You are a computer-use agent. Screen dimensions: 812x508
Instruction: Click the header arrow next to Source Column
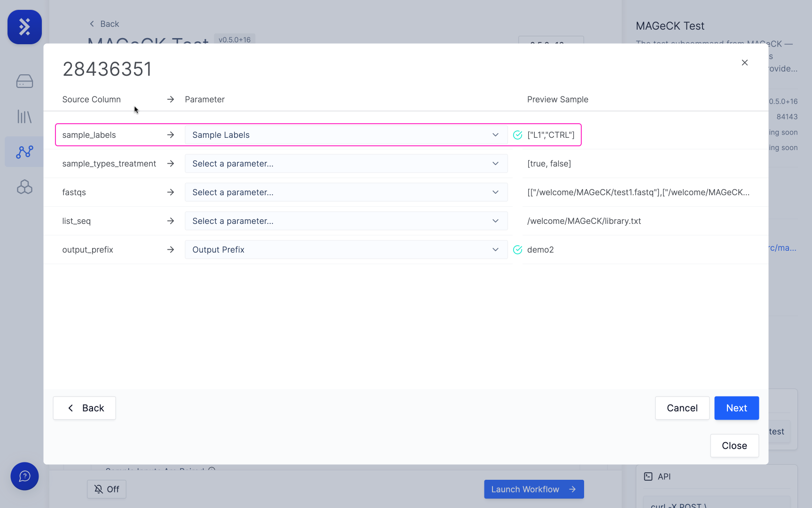171,99
